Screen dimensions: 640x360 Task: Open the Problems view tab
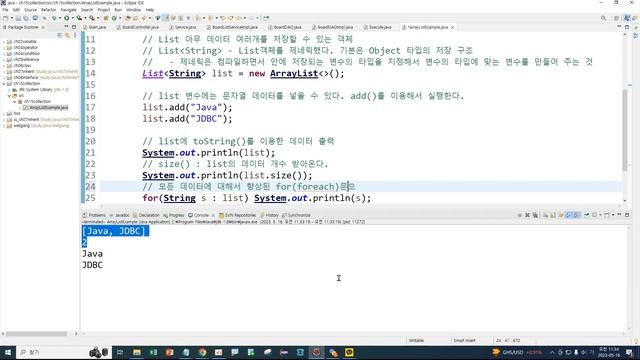pyautogui.click(x=94, y=215)
